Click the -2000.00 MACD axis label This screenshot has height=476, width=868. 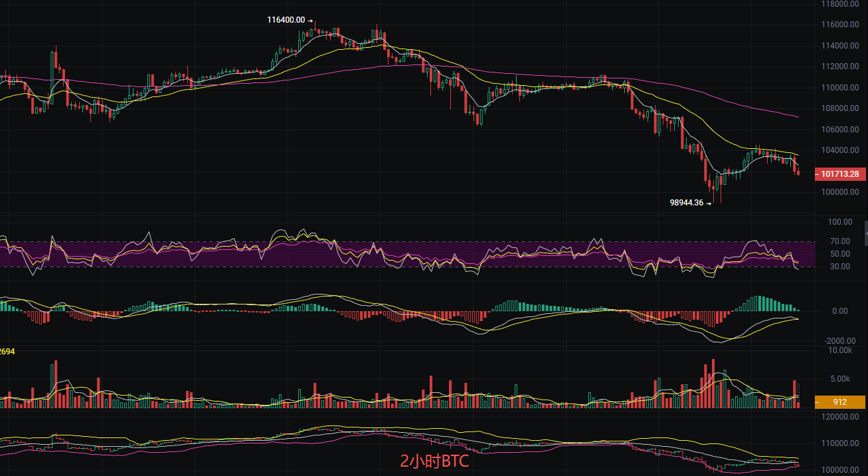(839, 340)
